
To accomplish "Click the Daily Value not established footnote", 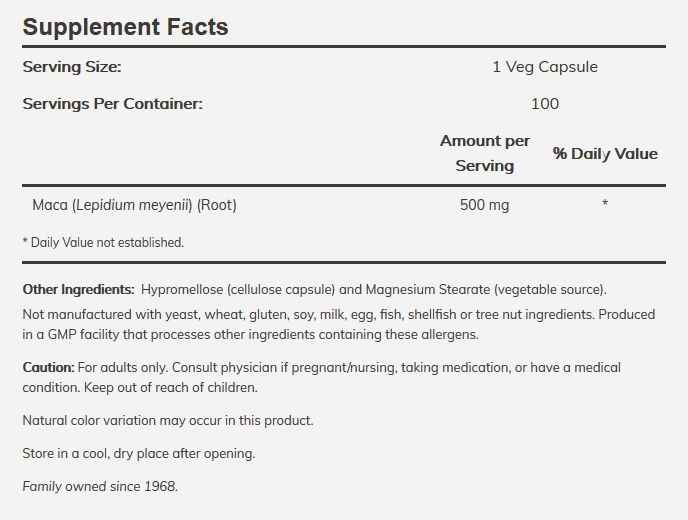I will 103,242.
